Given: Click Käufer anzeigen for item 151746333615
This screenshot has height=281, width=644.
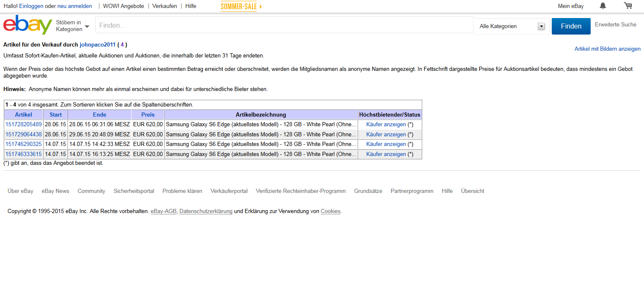Looking at the screenshot, I should pyautogui.click(x=386, y=154).
